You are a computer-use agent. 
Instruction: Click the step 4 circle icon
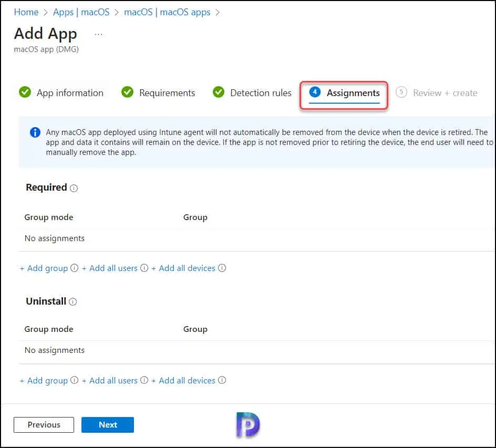315,92
